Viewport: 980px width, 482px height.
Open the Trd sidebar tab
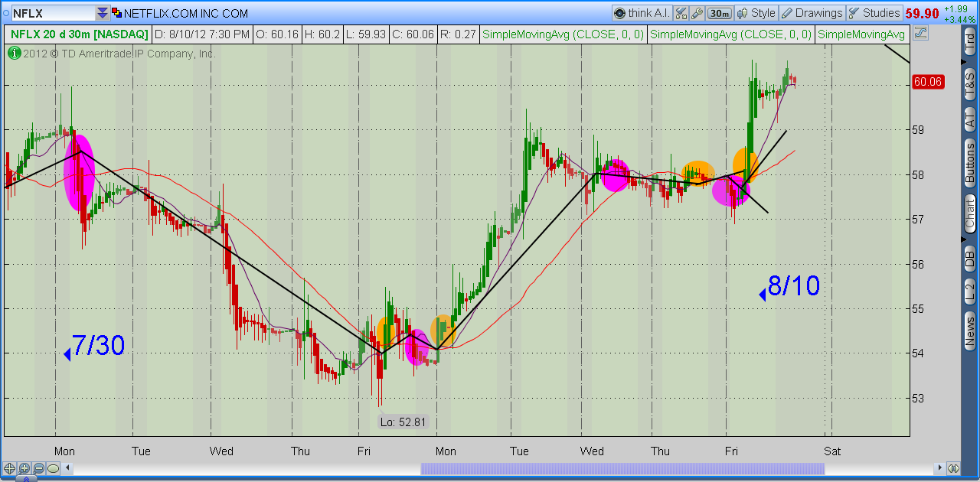(970, 40)
